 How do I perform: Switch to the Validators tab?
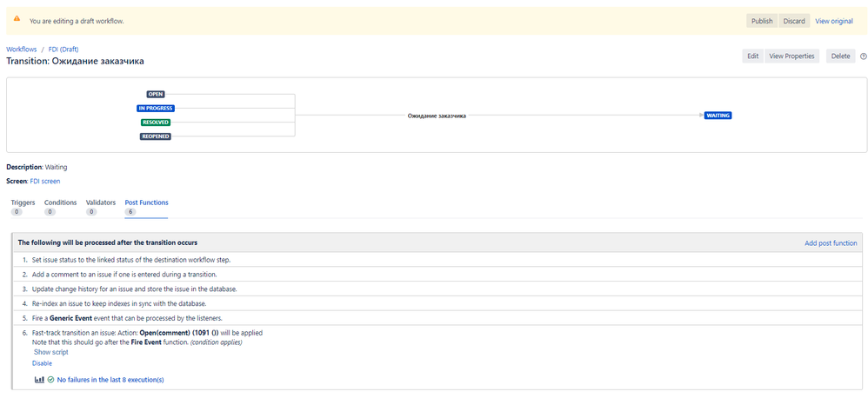pos(101,207)
